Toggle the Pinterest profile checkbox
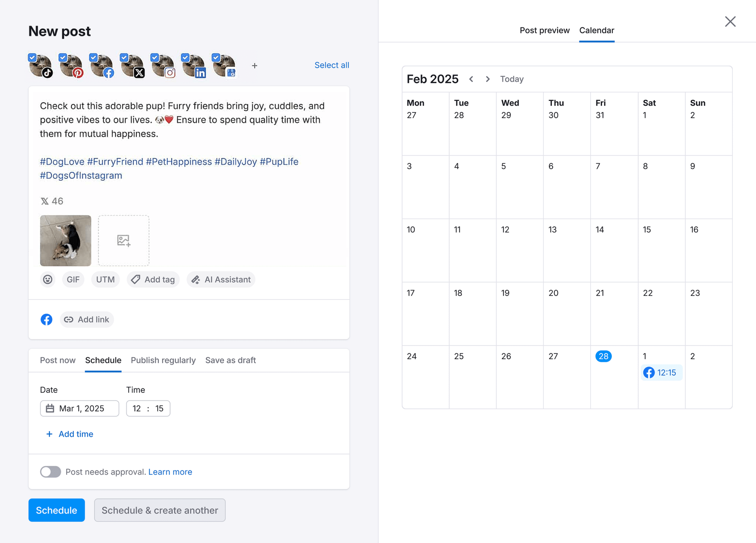The height and width of the screenshot is (543, 756). (x=63, y=58)
